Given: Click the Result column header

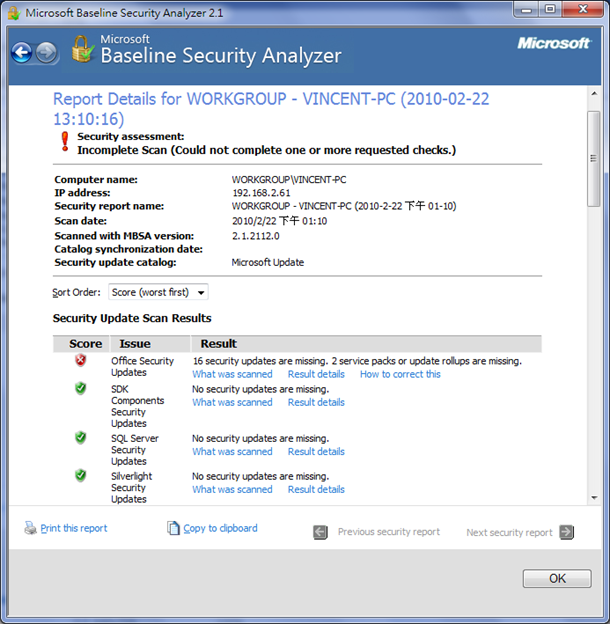Looking at the screenshot, I should [x=366, y=343].
